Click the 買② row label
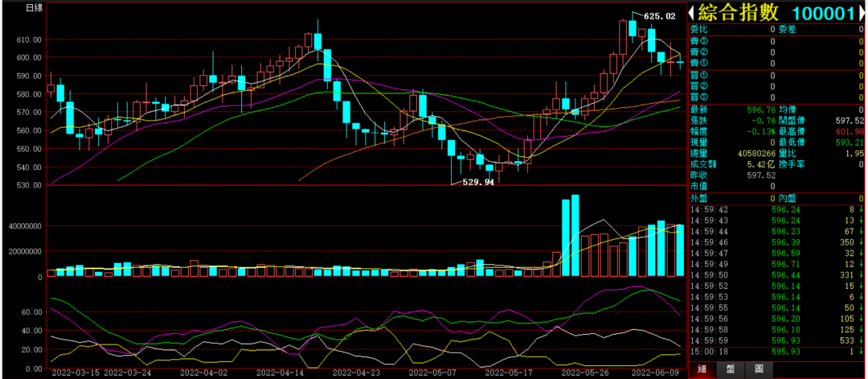This screenshot has height=379, width=868. 698,86
